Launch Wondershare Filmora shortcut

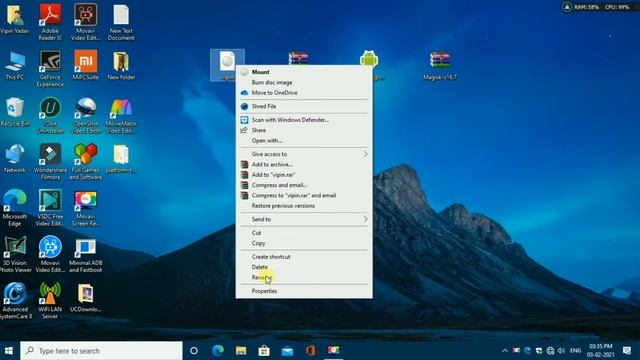point(50,162)
